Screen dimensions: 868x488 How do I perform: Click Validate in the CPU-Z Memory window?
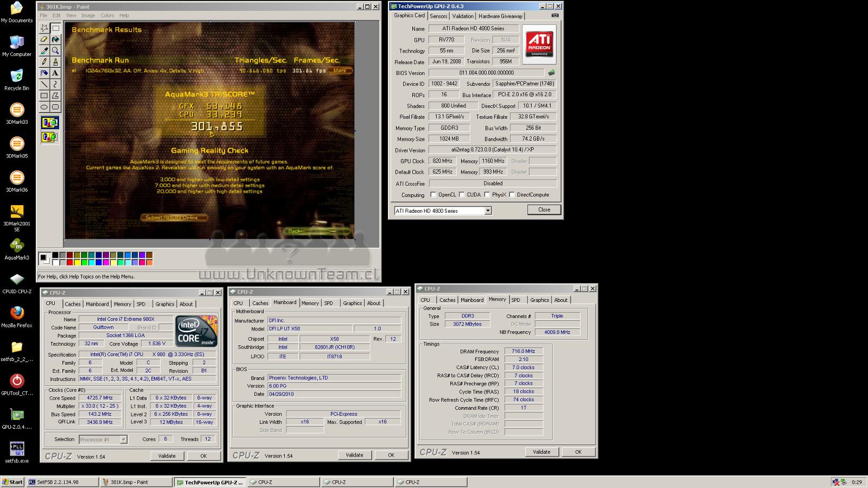[541, 452]
